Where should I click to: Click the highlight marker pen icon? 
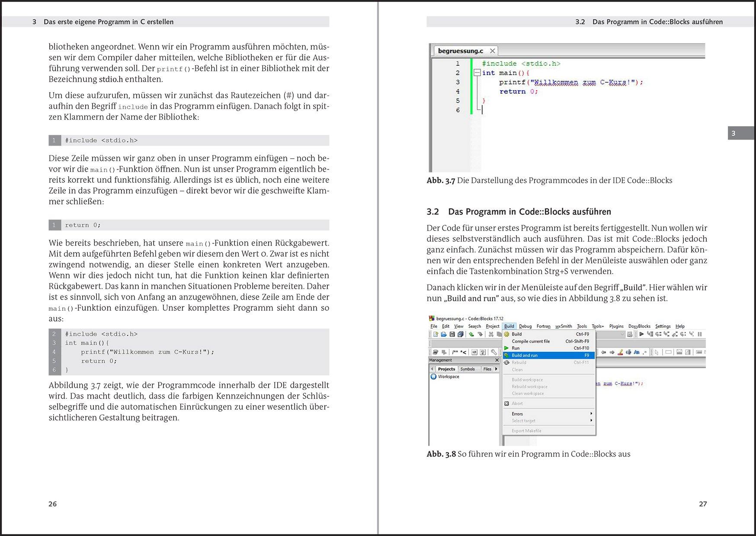620,352
